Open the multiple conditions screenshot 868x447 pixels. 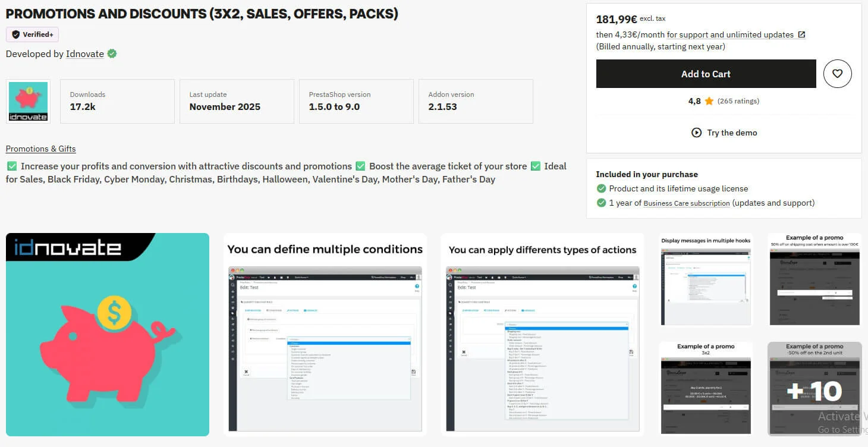click(325, 335)
